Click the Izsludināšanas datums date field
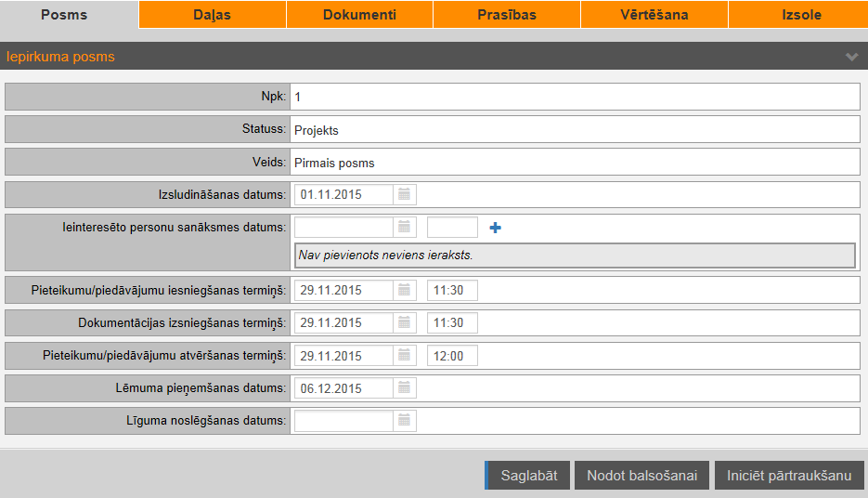This screenshot has width=868, height=498. (x=343, y=194)
